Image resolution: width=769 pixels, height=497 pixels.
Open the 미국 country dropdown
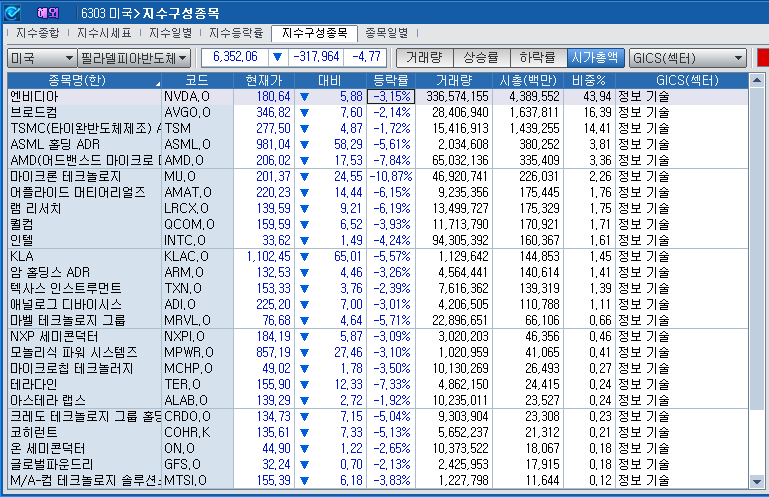point(42,58)
